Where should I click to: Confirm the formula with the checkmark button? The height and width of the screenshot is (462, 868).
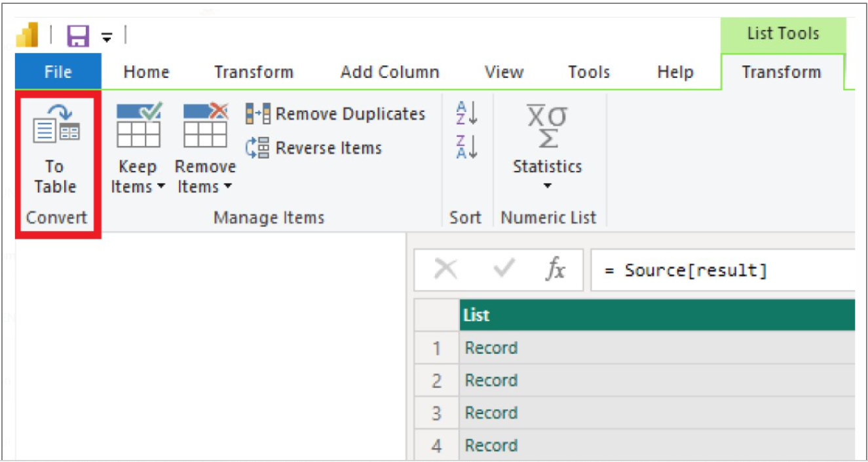coord(502,270)
